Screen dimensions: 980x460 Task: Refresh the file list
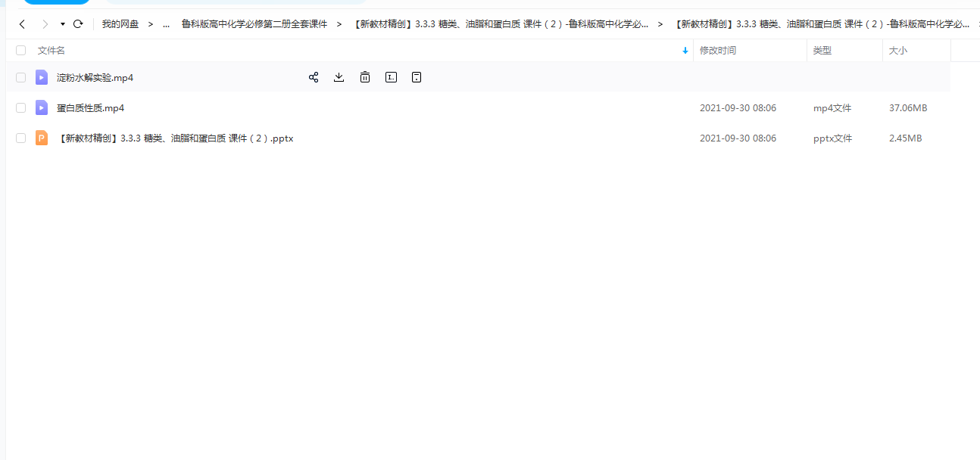[78, 24]
